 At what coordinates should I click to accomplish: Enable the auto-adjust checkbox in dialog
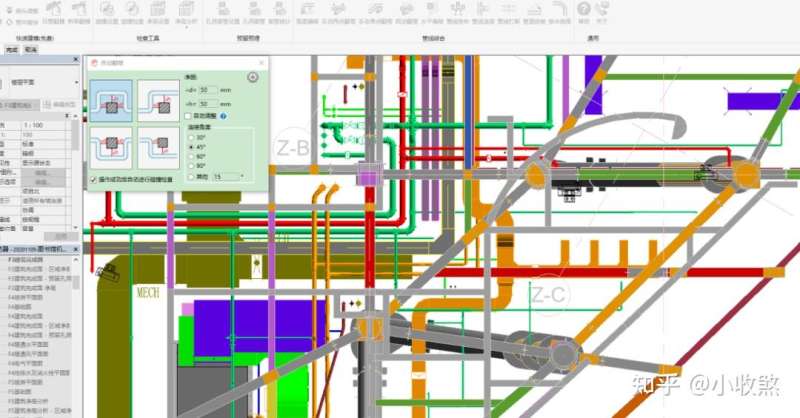190,116
